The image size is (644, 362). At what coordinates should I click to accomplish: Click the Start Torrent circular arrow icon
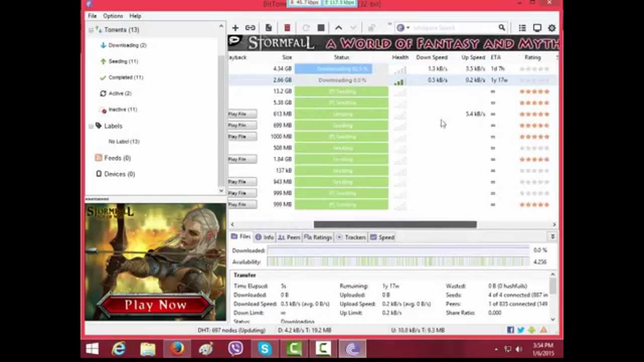coord(306,28)
